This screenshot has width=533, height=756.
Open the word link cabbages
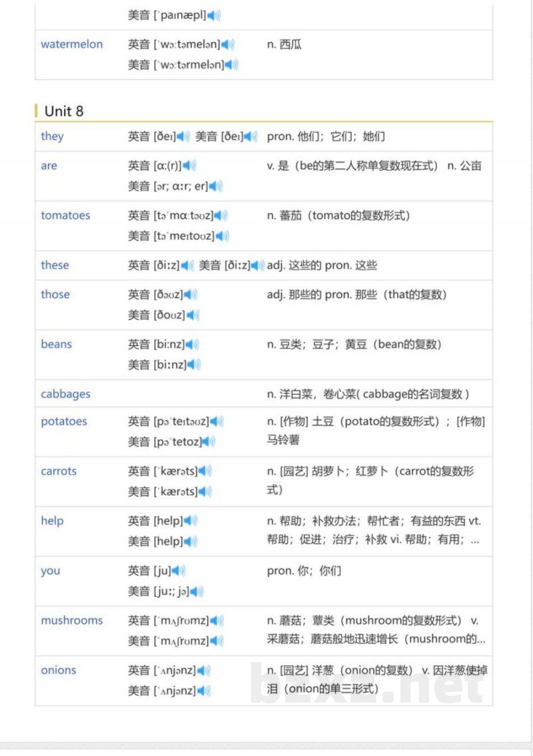tap(65, 394)
